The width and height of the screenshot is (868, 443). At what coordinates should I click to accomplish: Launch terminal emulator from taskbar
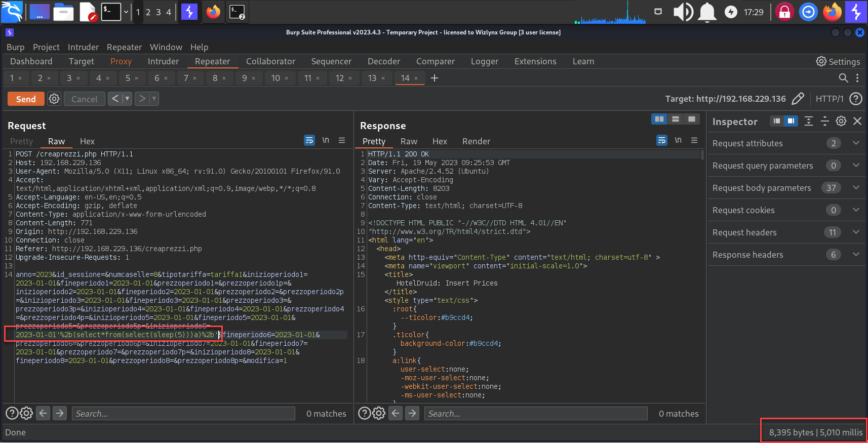[x=111, y=12]
